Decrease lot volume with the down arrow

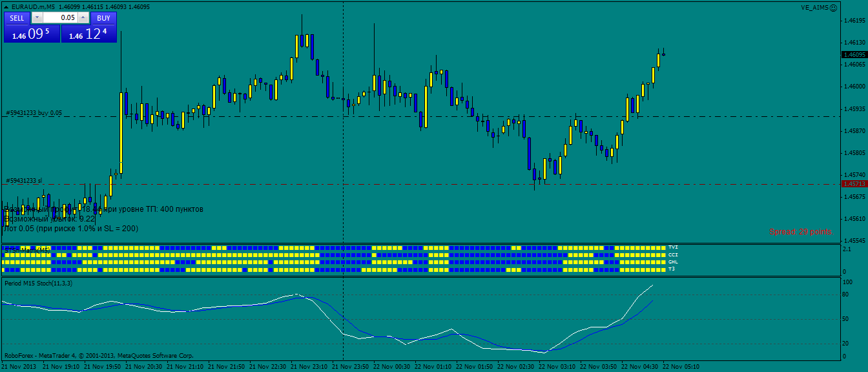pos(37,18)
